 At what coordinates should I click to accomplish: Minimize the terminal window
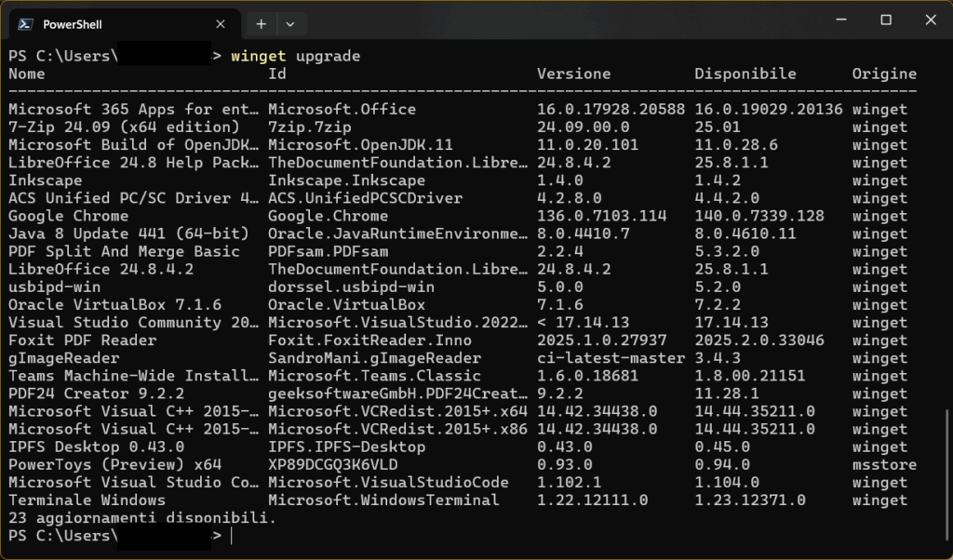(841, 20)
